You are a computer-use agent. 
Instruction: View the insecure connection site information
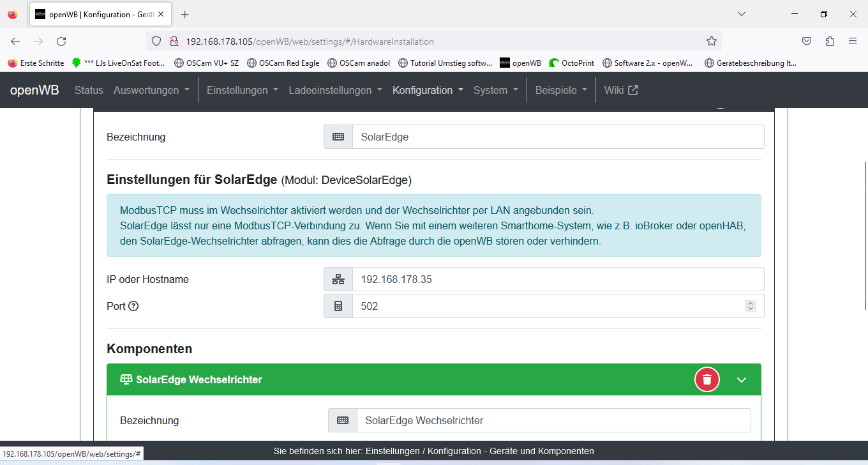point(173,42)
